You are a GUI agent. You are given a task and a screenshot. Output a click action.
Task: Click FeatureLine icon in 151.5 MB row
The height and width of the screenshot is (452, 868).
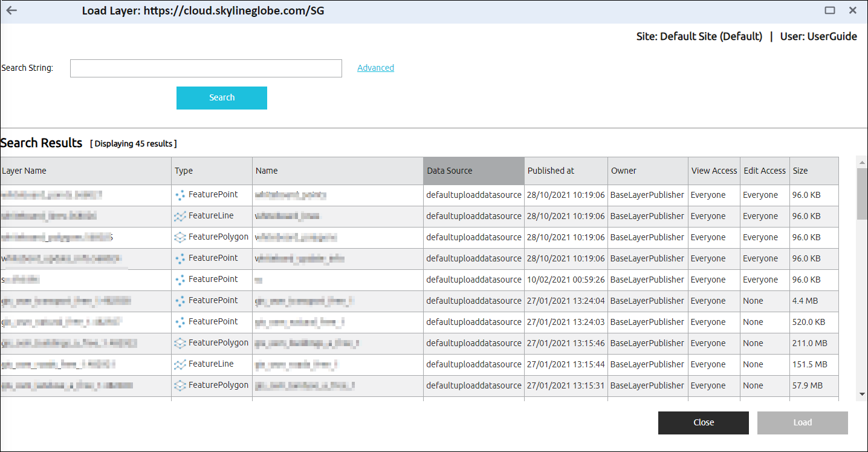pyautogui.click(x=180, y=364)
